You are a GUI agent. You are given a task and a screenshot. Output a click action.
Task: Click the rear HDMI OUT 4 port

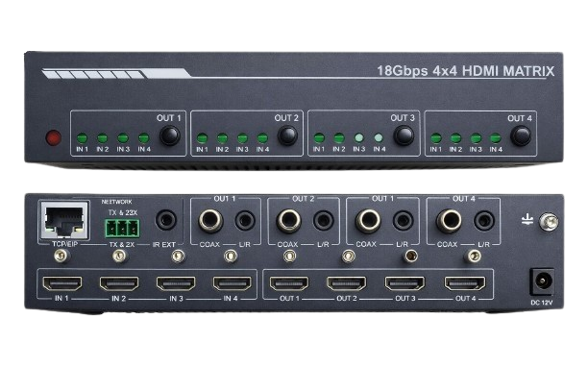point(464,284)
